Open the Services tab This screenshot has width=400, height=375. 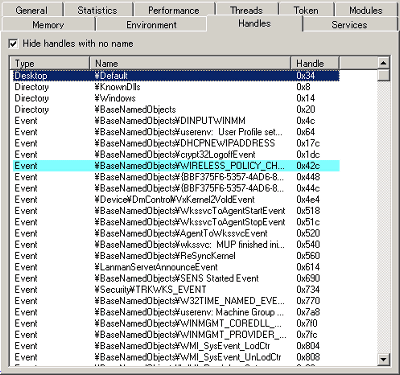click(349, 25)
